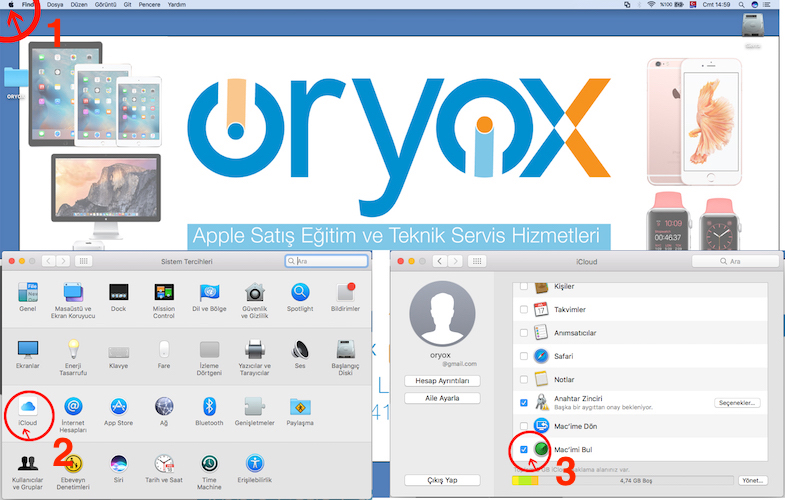Screen dimensions: 785x500
Task: Open Güvenlik ve Gizlilik pane
Action: [x=254, y=300]
